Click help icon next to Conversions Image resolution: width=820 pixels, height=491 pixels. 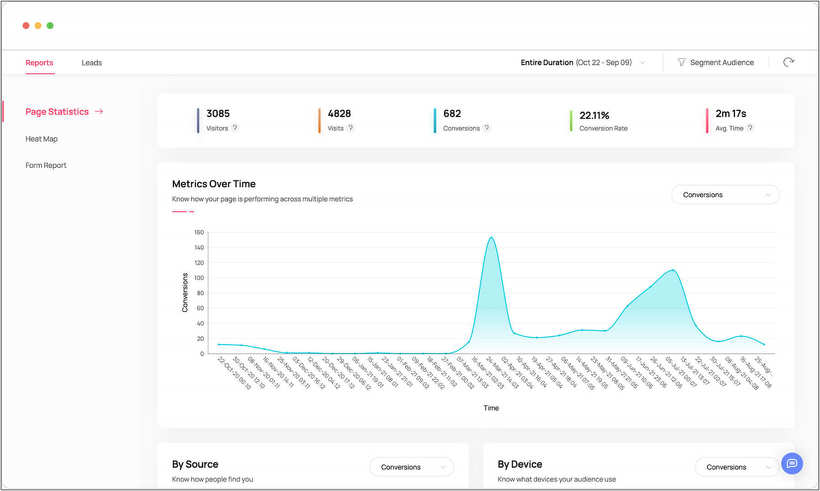point(486,128)
